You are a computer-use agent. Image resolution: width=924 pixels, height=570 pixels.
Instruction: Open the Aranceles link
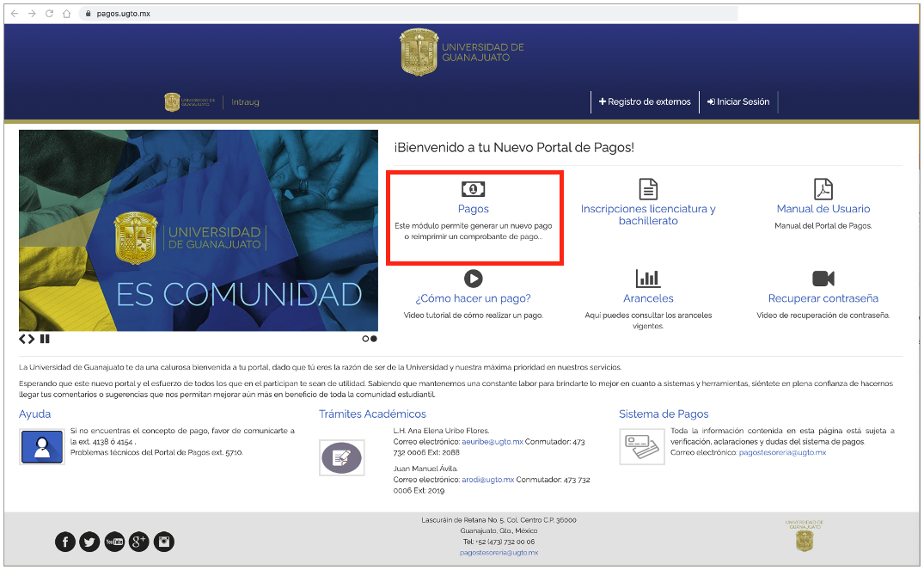point(648,298)
